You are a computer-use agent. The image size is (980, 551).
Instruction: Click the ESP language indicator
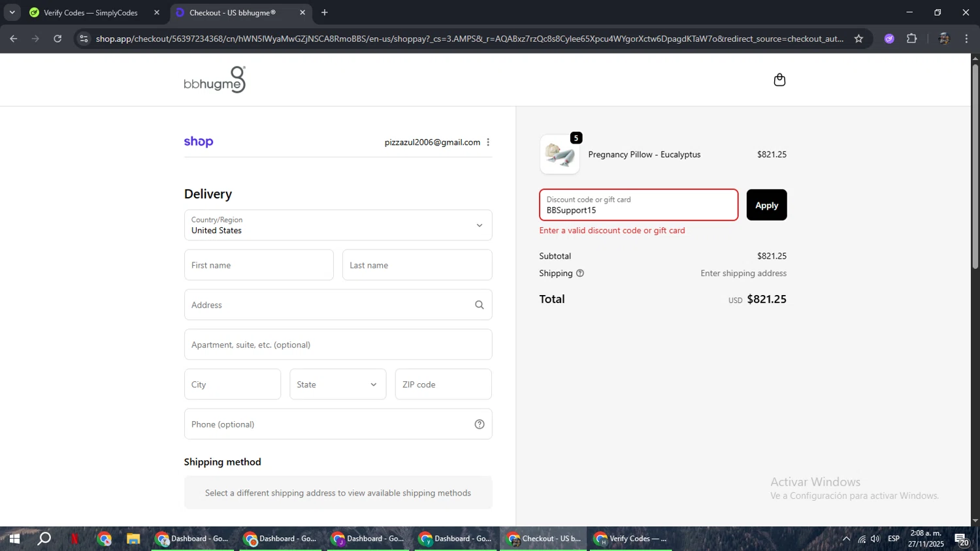tap(894, 539)
